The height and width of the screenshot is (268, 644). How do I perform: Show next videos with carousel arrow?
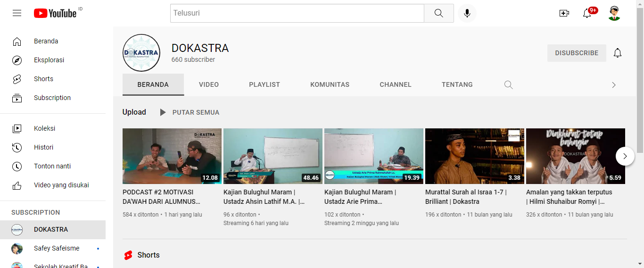pos(625,156)
